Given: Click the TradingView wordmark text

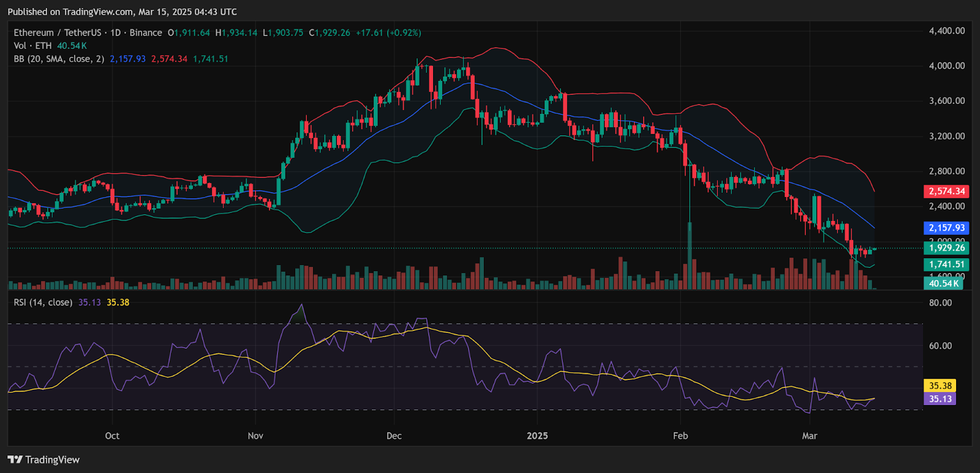Looking at the screenshot, I should (x=53, y=460).
